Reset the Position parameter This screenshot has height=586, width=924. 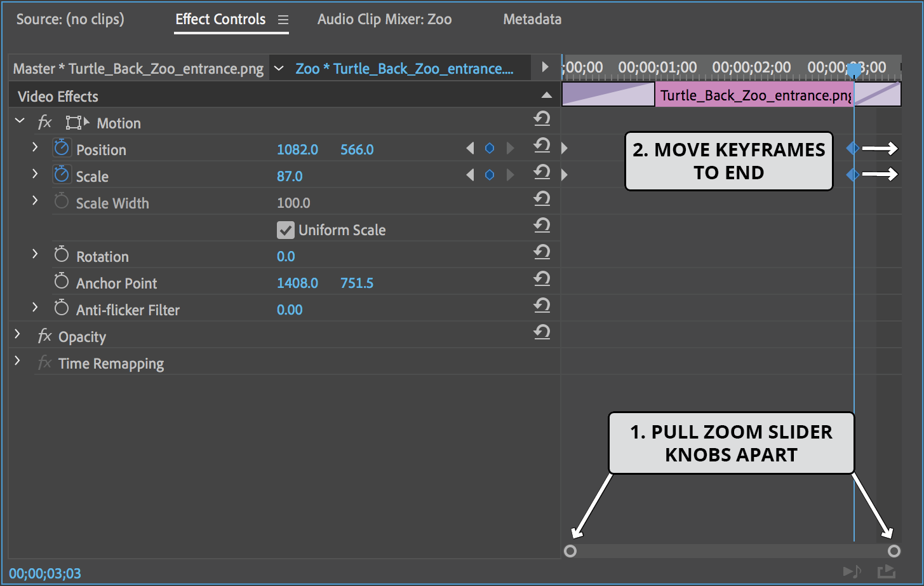pyautogui.click(x=542, y=146)
